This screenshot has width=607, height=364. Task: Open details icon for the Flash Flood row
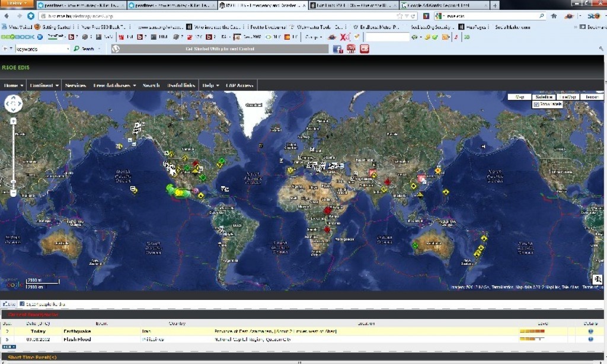click(590, 339)
